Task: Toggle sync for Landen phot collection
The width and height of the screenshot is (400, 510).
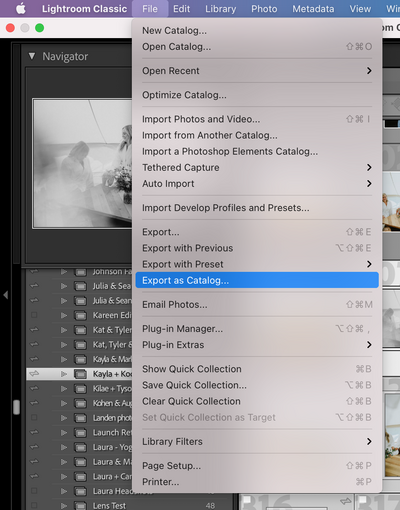Action: tap(34, 418)
